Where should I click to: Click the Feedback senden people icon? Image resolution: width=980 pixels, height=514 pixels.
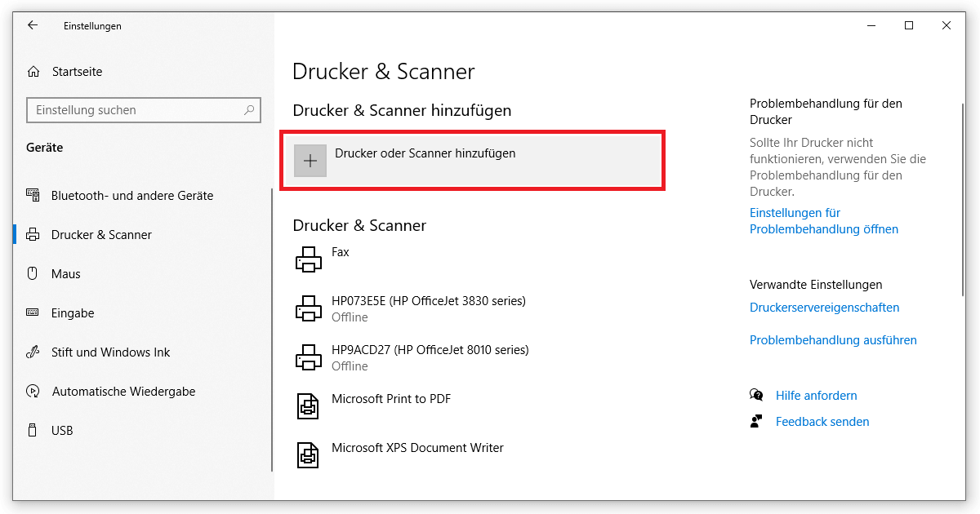pyautogui.click(x=755, y=421)
